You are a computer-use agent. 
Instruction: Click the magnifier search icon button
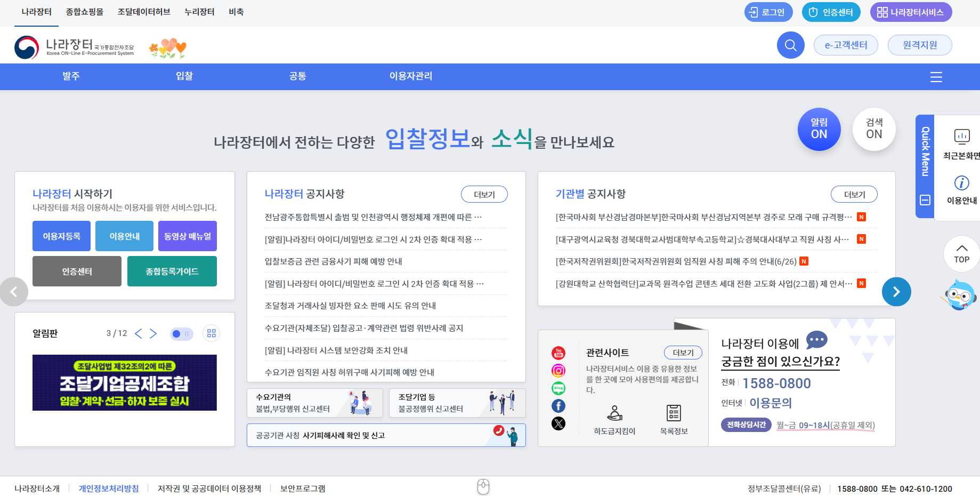click(x=790, y=45)
